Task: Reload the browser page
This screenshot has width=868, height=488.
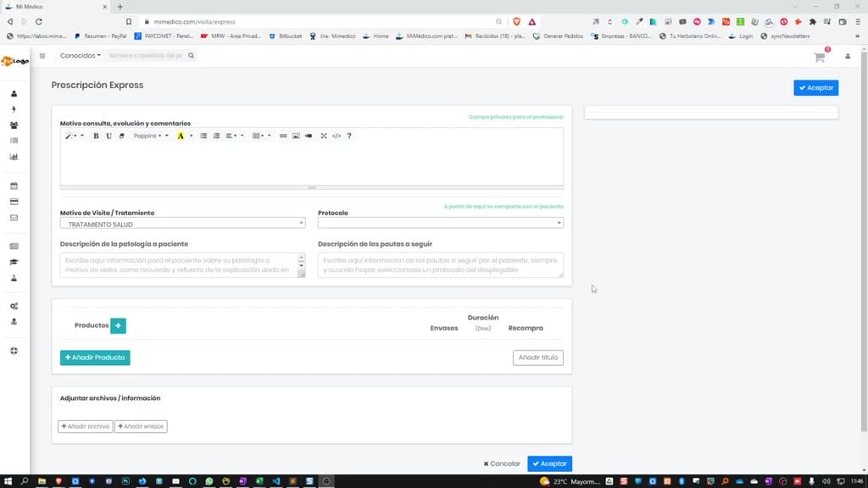Action: click(x=39, y=21)
